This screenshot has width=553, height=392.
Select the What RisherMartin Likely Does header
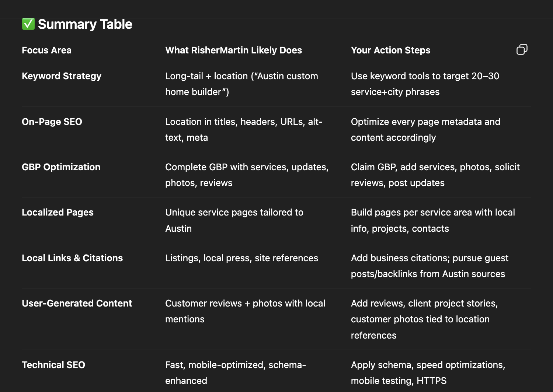233,50
